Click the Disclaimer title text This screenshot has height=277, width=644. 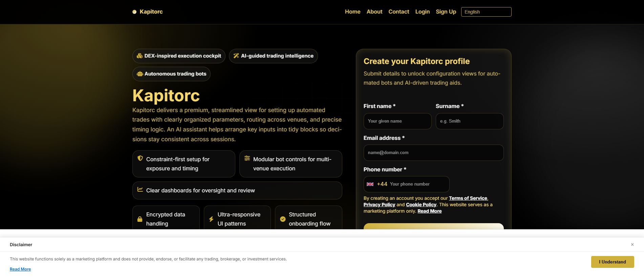tap(21, 244)
